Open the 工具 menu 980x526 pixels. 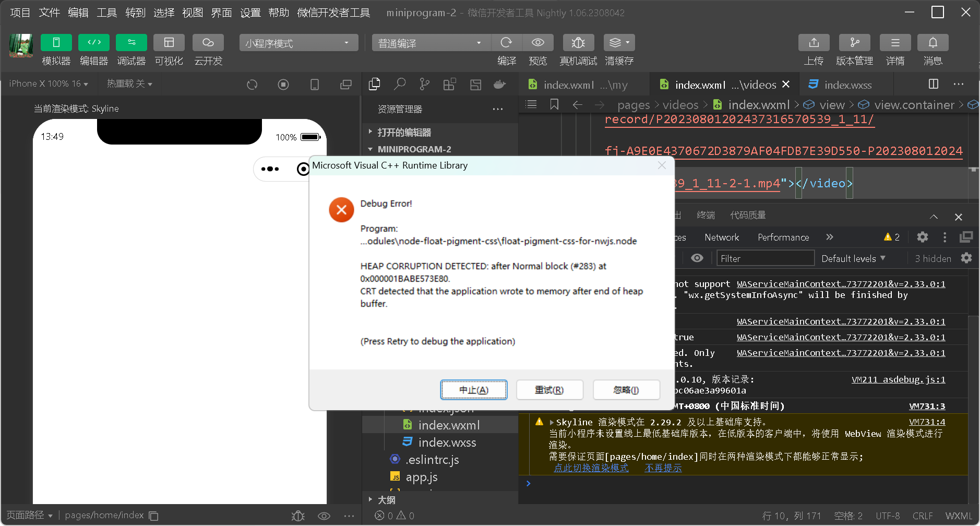tap(107, 13)
